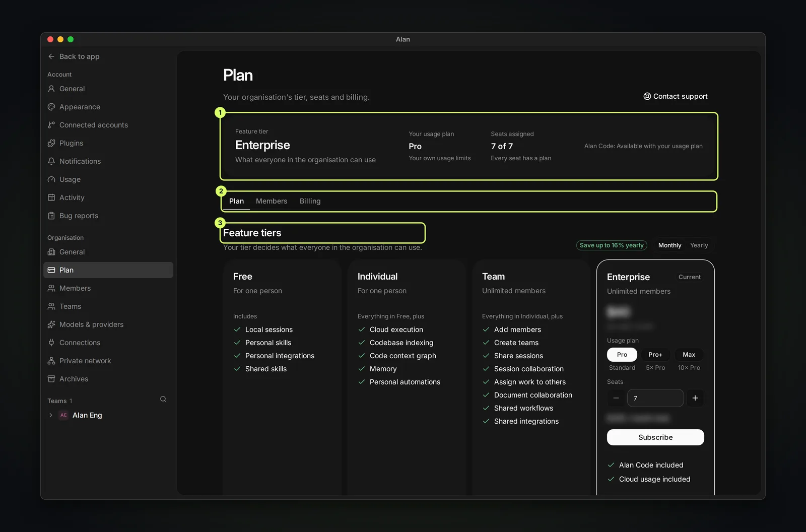Click the Back to app arrow icon

[x=51, y=56]
